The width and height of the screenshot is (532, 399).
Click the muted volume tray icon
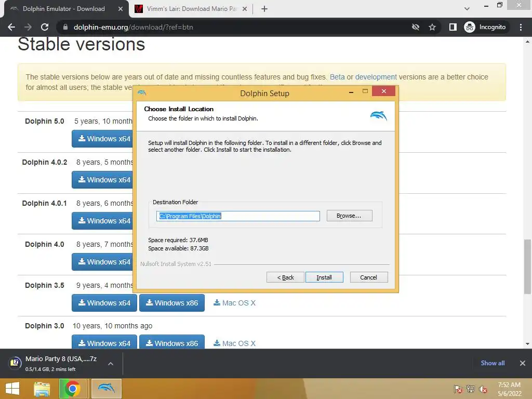coord(483,389)
